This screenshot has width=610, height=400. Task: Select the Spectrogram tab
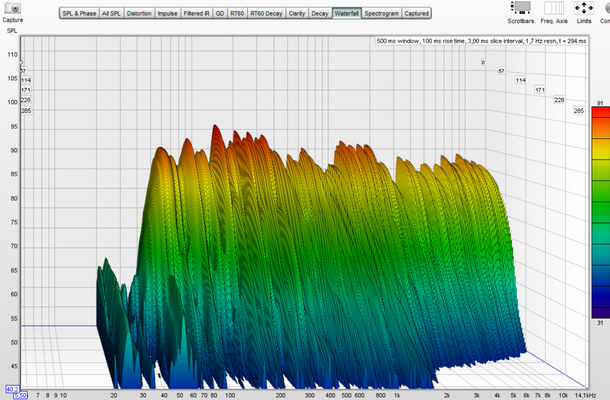coord(382,13)
